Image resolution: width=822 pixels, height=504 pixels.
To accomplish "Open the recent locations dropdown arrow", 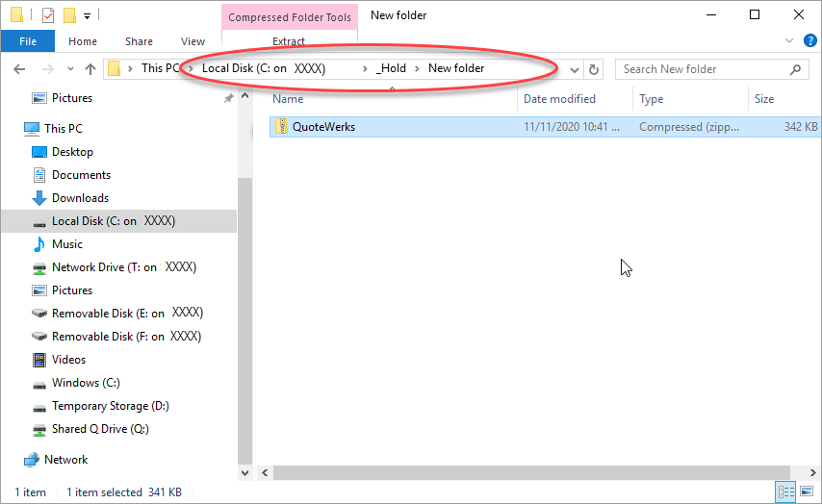I will pyautogui.click(x=71, y=68).
